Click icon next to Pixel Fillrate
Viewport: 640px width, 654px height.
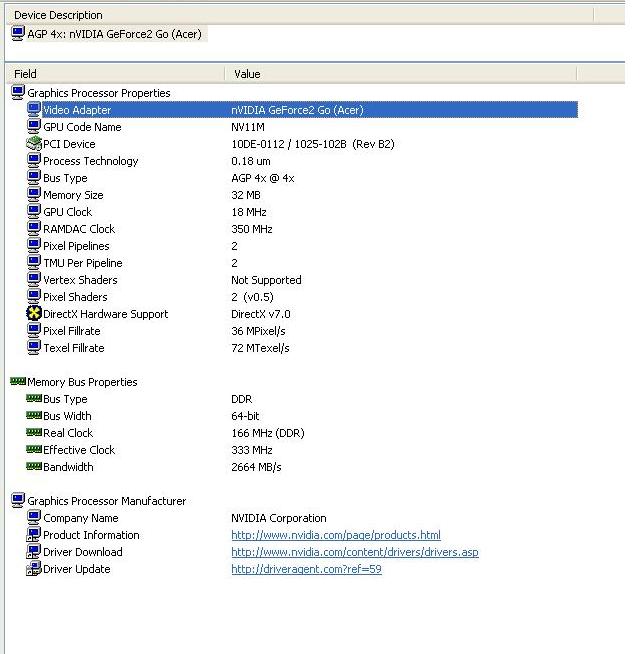34,330
